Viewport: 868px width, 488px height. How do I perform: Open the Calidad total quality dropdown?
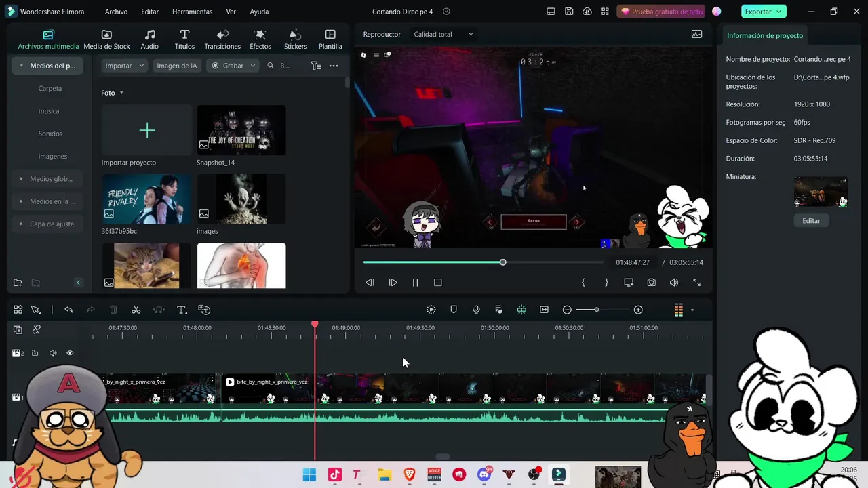pos(443,34)
